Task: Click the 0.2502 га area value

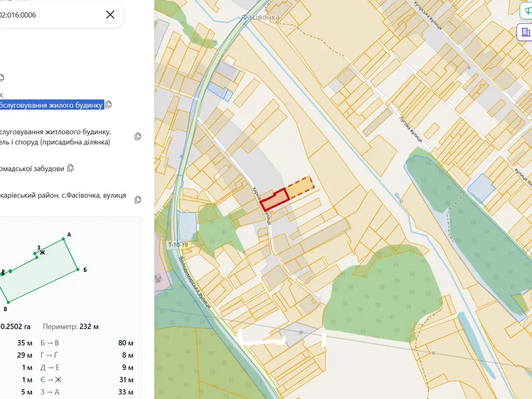Action: point(15,327)
